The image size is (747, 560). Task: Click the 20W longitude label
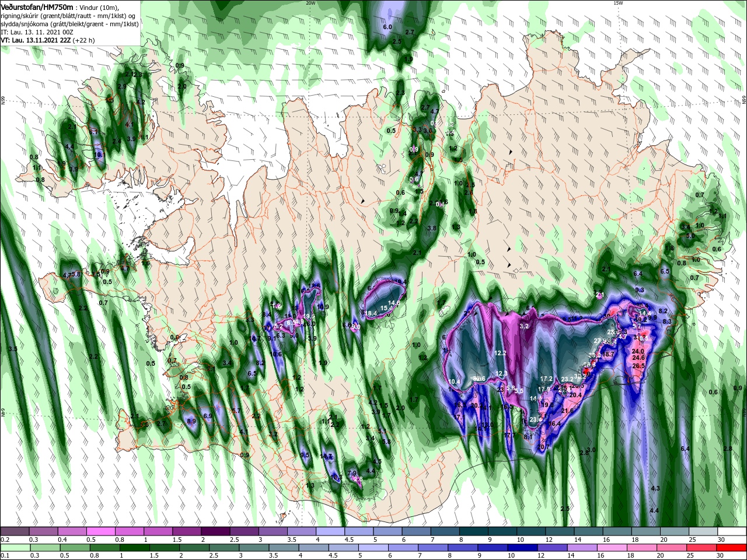(310, 3)
